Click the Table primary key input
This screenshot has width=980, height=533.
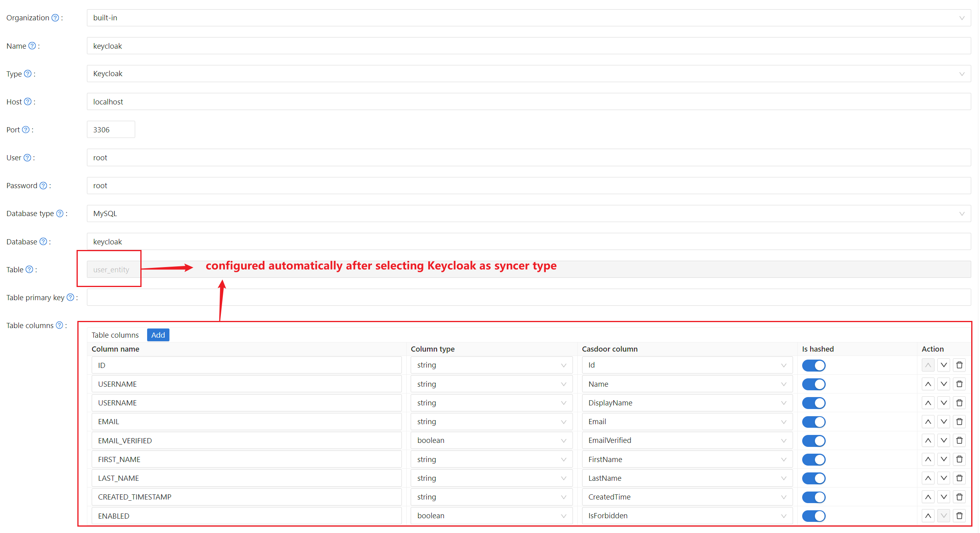[528, 297]
